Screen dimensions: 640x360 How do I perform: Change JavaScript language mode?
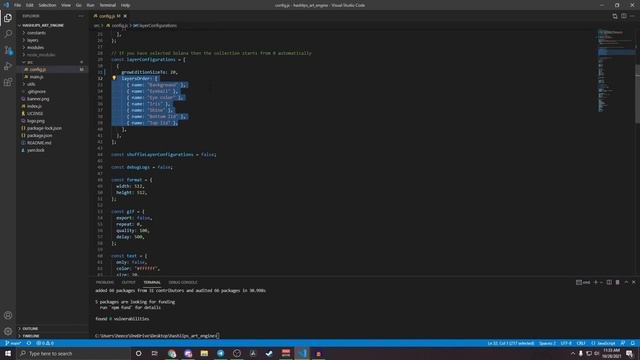tap(603, 343)
